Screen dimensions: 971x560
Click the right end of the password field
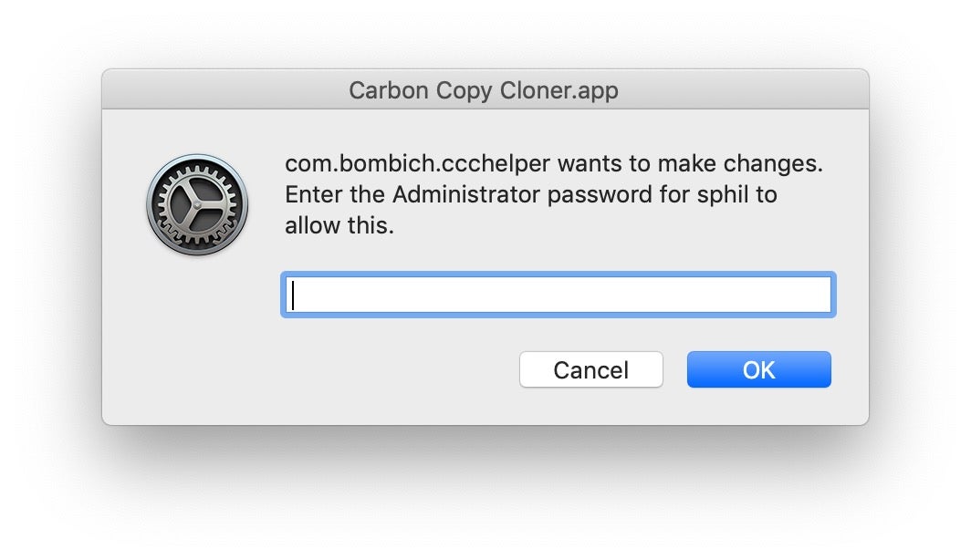coord(821,295)
